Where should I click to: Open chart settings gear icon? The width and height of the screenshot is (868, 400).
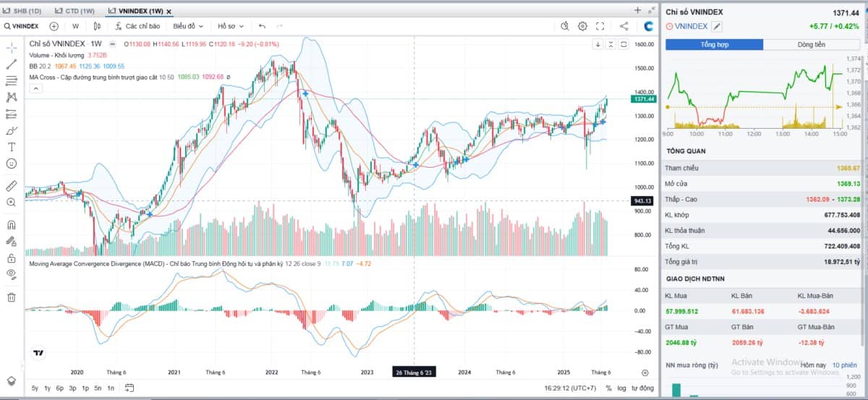pos(582,26)
